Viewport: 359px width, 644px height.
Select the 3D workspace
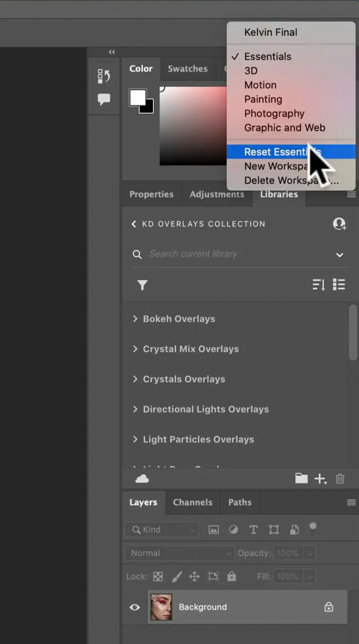coord(291,71)
